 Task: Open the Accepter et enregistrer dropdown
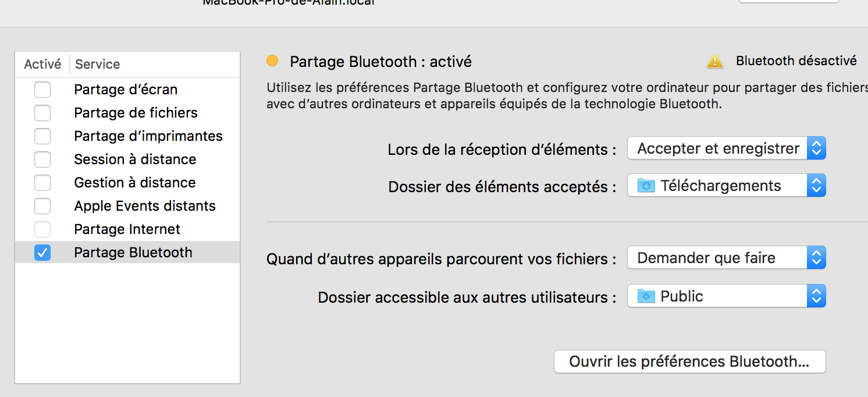[726, 148]
